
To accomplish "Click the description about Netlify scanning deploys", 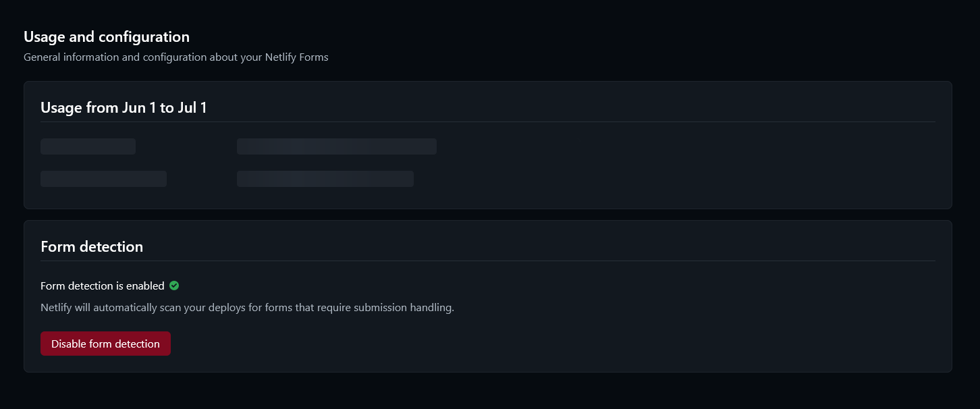I will tap(248, 308).
